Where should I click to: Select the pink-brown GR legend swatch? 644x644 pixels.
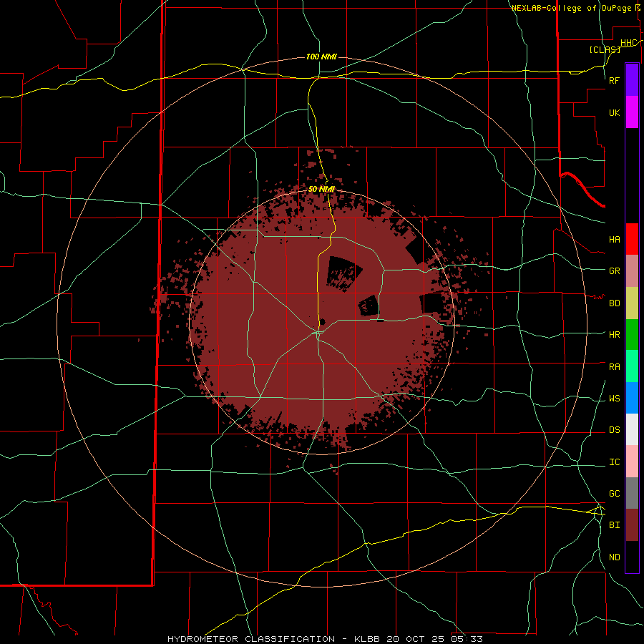pos(632,271)
